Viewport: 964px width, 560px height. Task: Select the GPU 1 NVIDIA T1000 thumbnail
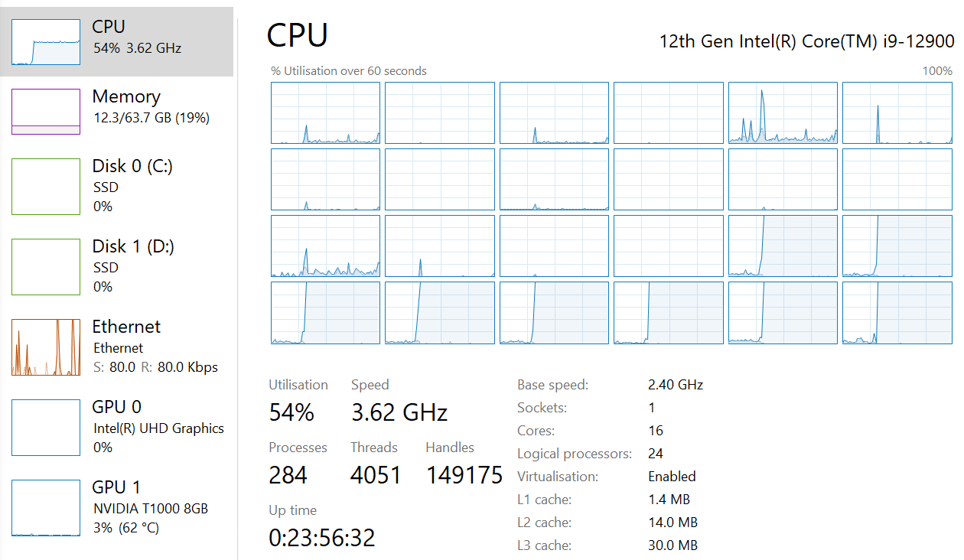(46, 508)
